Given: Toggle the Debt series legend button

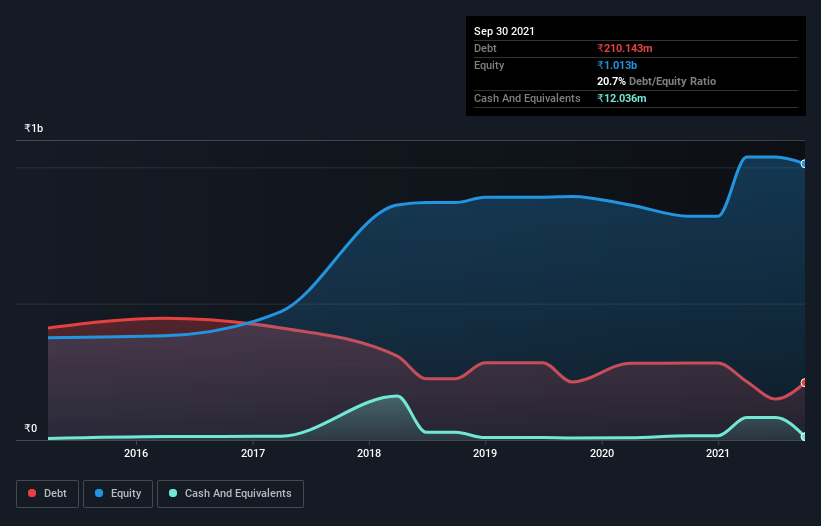Looking at the screenshot, I should pyautogui.click(x=47, y=494).
